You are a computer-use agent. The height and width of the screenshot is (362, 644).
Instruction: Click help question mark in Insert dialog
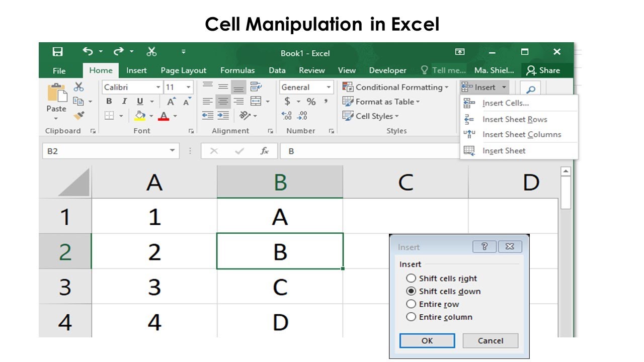[485, 246]
